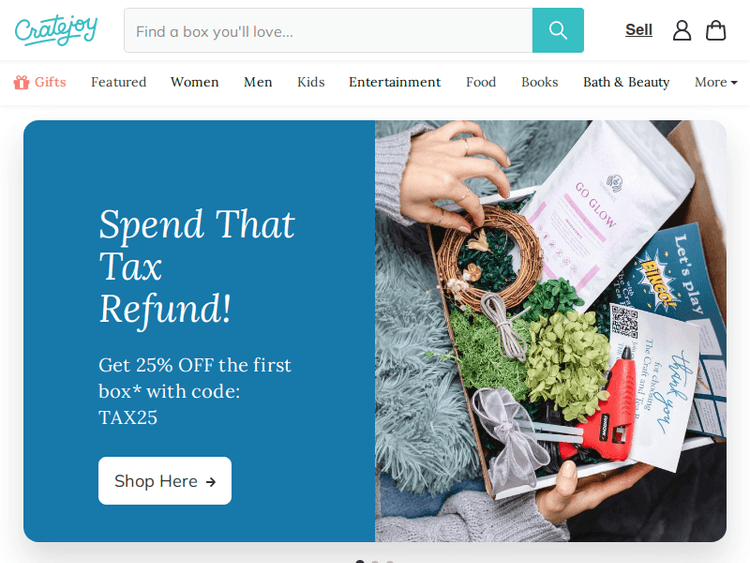Browse the Men category
The image size is (750, 563).
click(x=258, y=82)
